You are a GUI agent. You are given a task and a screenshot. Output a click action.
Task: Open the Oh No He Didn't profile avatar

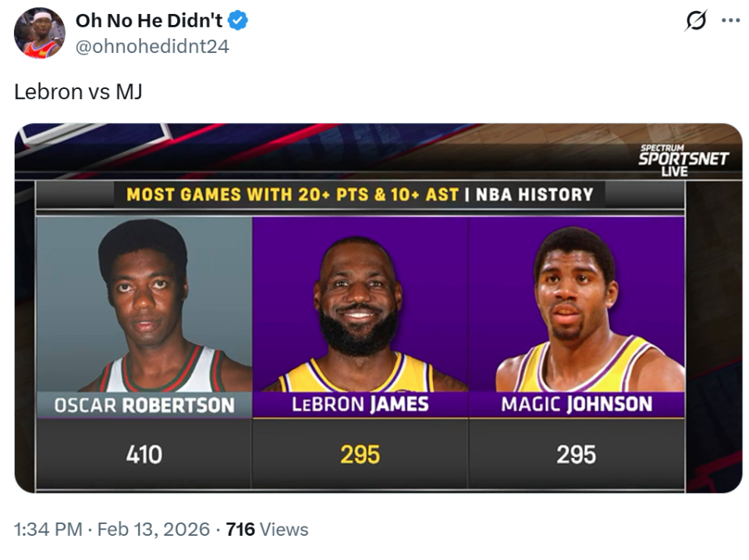coord(39,33)
